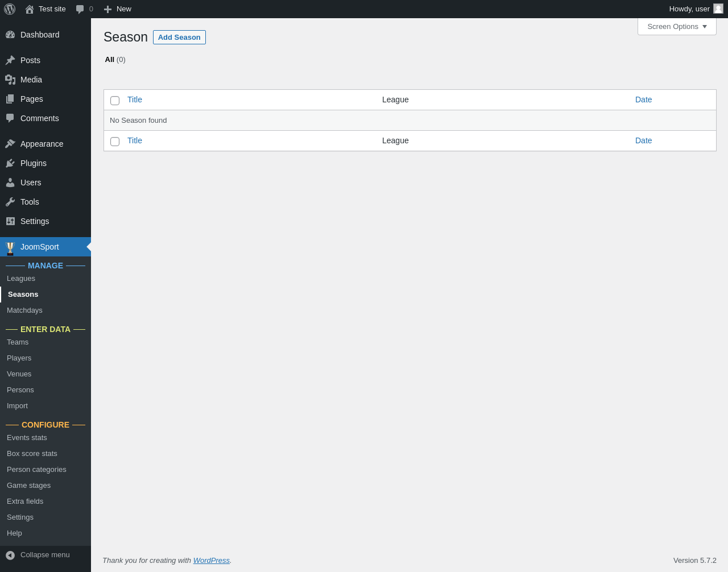Click the plus icon beside New
Screen dimensions: 728x572
107,9
